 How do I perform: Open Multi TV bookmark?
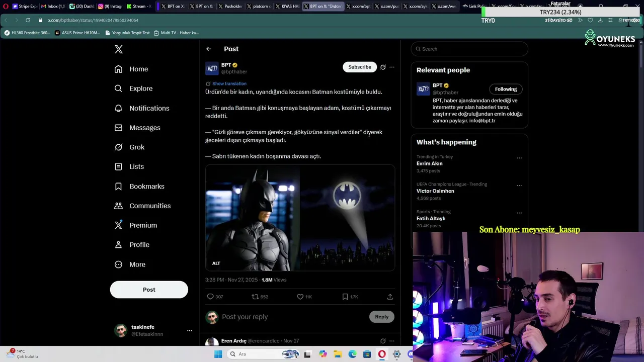(176, 33)
